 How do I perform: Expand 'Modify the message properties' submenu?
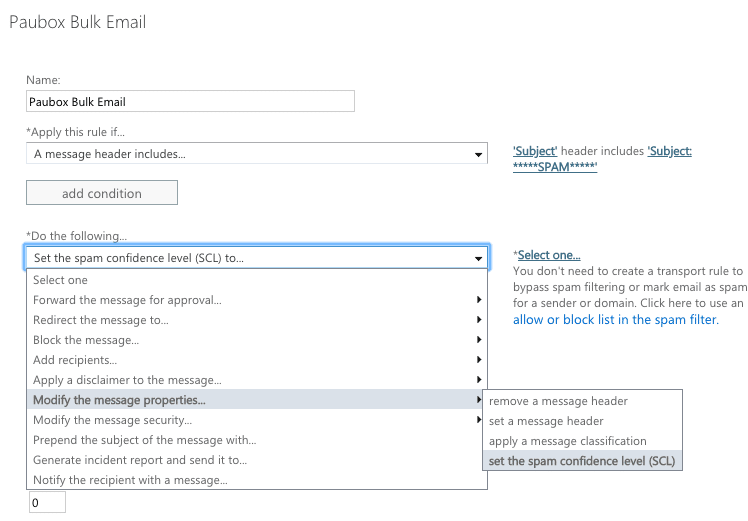pos(120,400)
